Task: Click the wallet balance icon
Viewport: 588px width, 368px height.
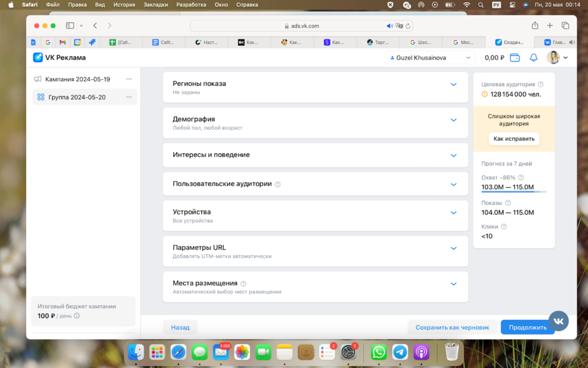Action: pos(515,57)
